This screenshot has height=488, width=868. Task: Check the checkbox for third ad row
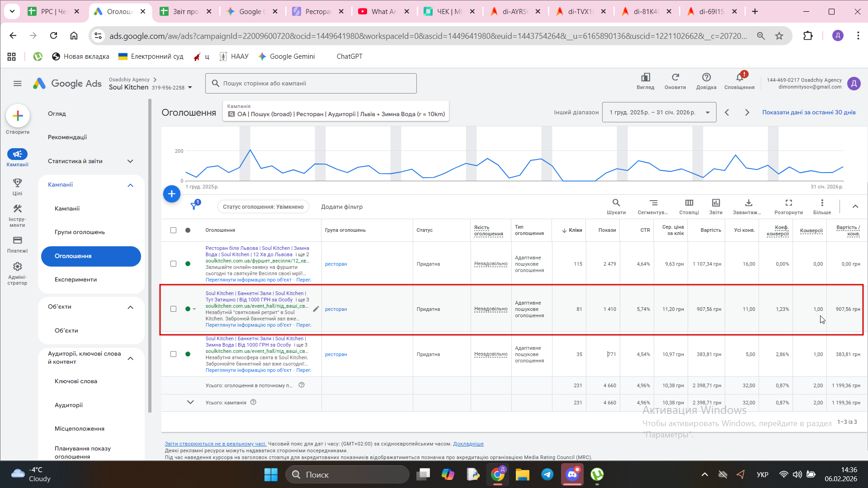tap(173, 354)
